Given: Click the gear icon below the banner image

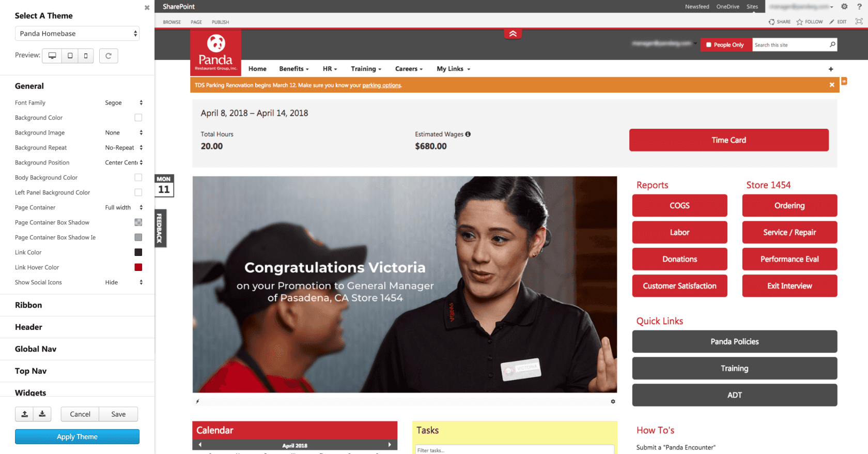Looking at the screenshot, I should 613,401.
